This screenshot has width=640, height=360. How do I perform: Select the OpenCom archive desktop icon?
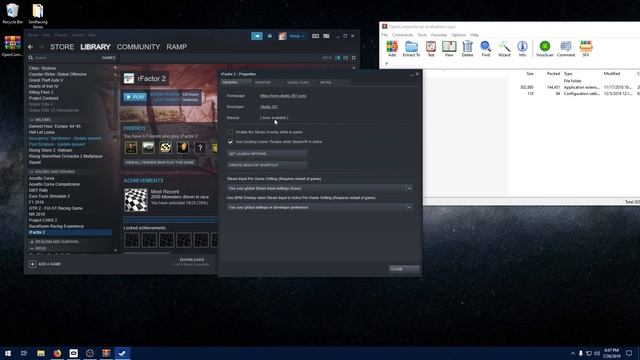(12, 46)
